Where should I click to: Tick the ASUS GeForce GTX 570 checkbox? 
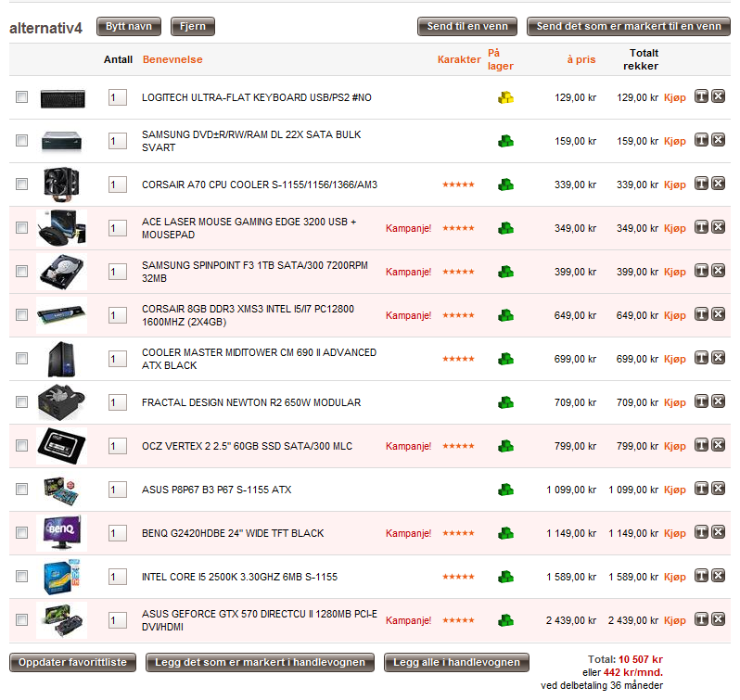click(x=21, y=620)
